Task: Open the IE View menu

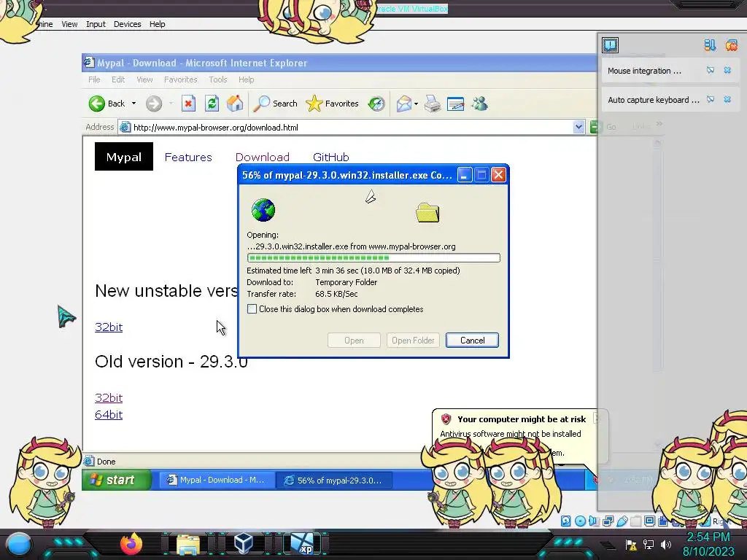Action: 145,79
